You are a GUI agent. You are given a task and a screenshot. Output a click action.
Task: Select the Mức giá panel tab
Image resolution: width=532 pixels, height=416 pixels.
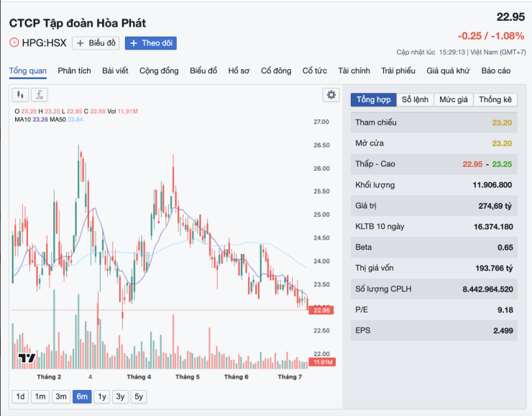(x=454, y=99)
